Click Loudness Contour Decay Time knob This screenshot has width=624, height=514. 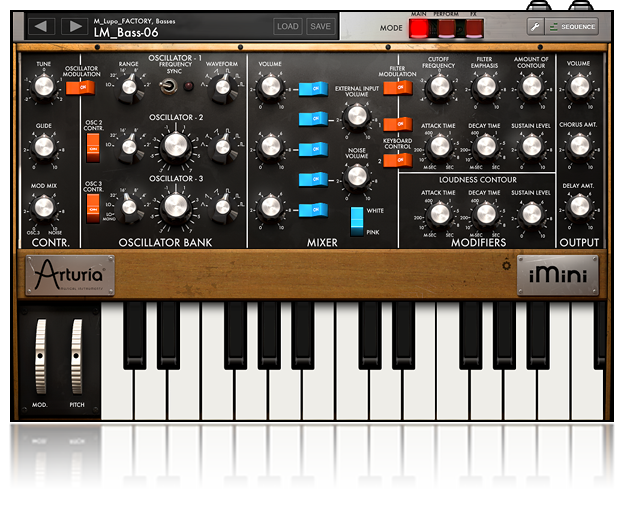point(486,214)
